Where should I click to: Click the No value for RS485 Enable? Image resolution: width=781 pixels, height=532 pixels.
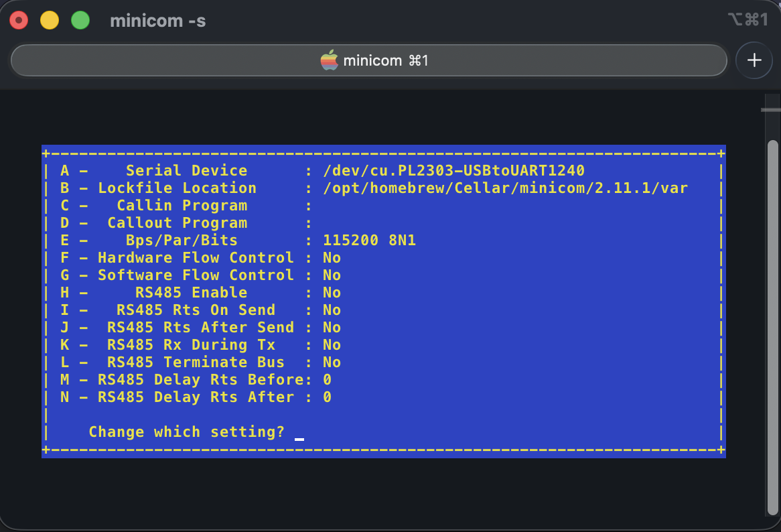tap(332, 292)
